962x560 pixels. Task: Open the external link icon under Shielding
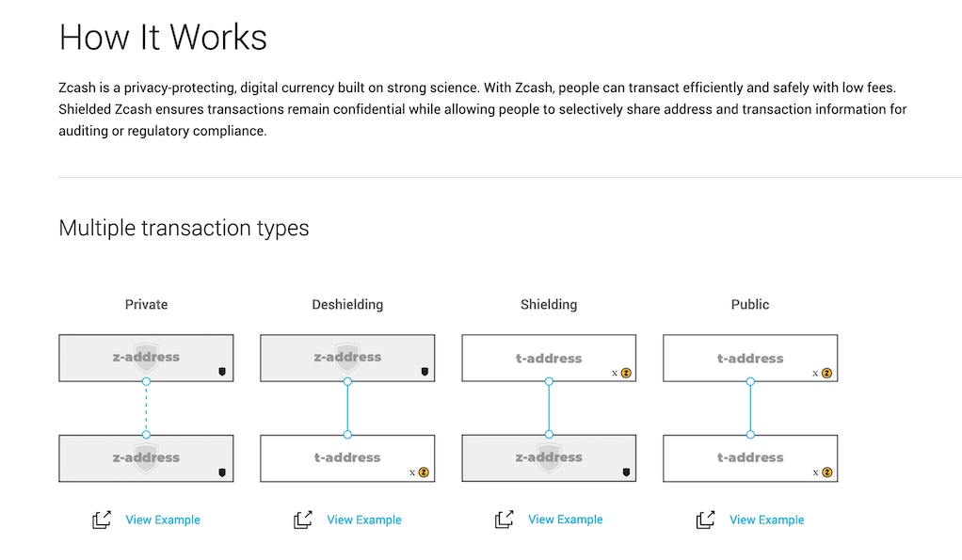pos(505,520)
